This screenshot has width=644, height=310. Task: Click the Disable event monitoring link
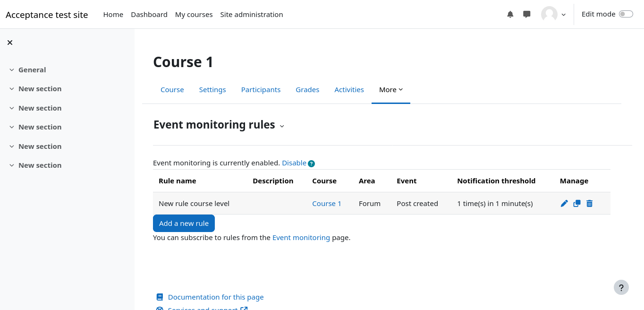point(294,163)
